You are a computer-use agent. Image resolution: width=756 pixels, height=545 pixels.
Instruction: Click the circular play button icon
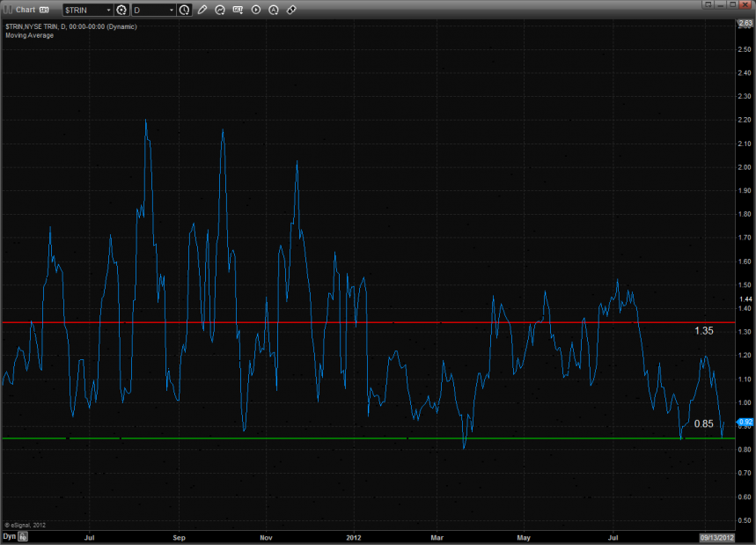(x=256, y=10)
